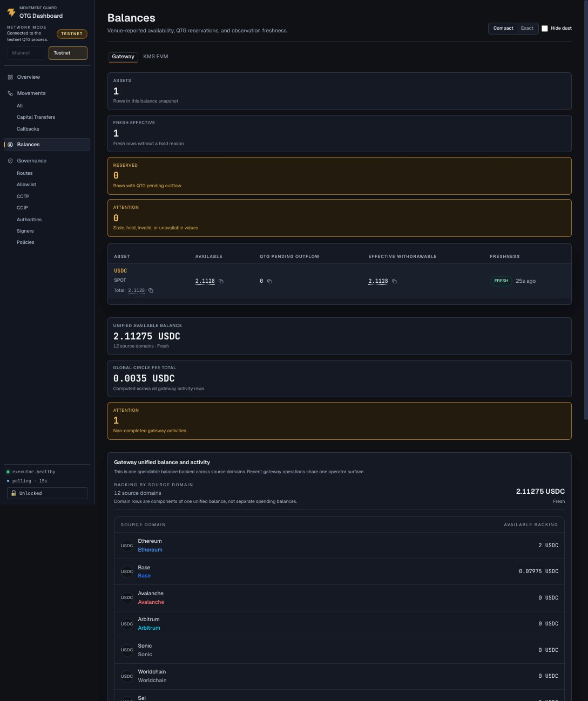Screen dimensions: 588x701
Task: Click the executor.healthy status text
Action: coord(34,472)
